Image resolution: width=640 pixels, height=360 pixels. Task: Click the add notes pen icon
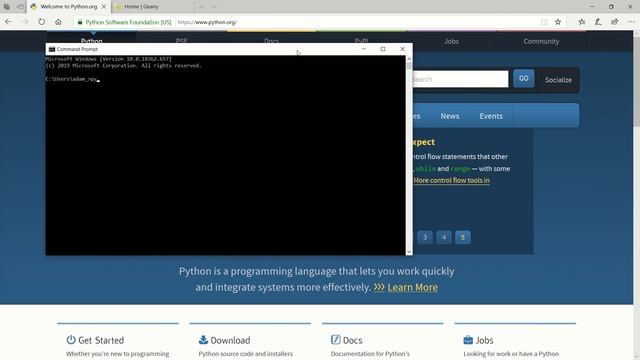tap(598, 22)
